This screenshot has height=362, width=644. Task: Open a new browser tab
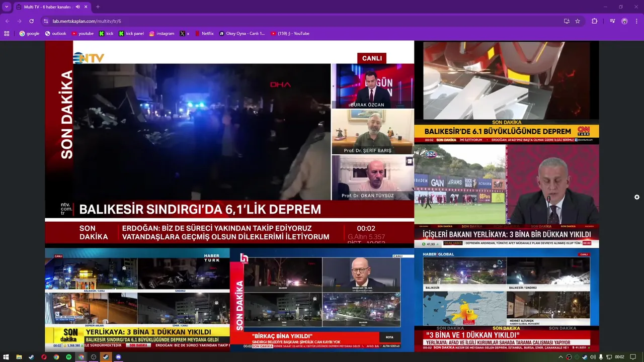tap(98, 7)
